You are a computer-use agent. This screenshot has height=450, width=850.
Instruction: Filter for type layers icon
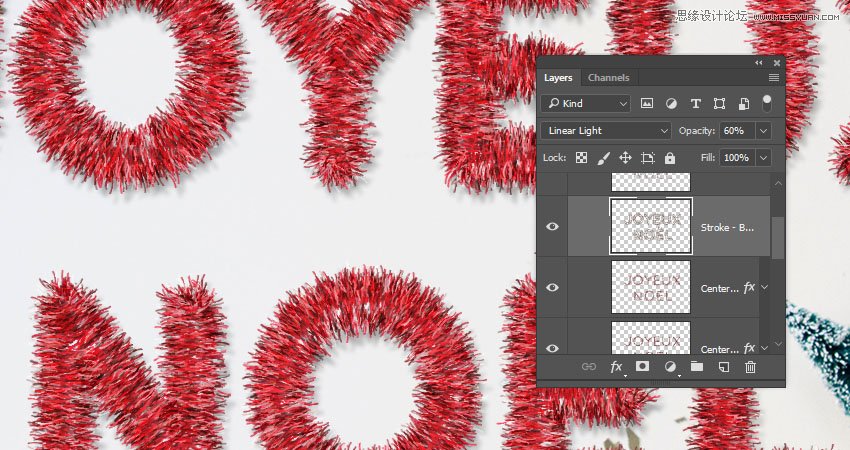coord(695,103)
